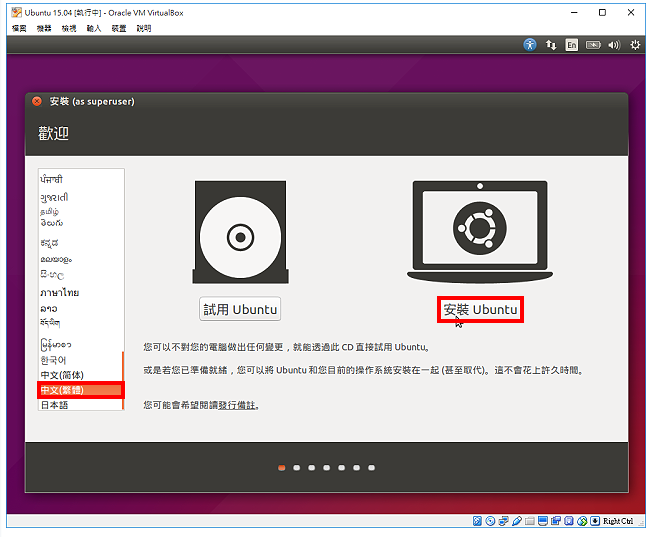Open the sound volume indicator
The height and width of the screenshot is (537, 659).
tap(614, 45)
